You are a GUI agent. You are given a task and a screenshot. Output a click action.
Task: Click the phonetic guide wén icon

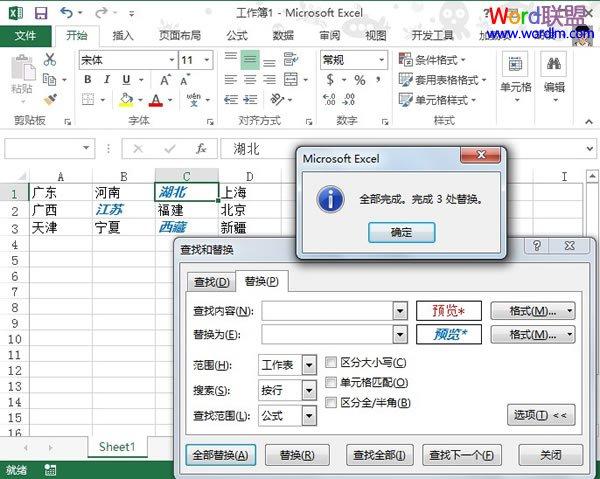194,100
